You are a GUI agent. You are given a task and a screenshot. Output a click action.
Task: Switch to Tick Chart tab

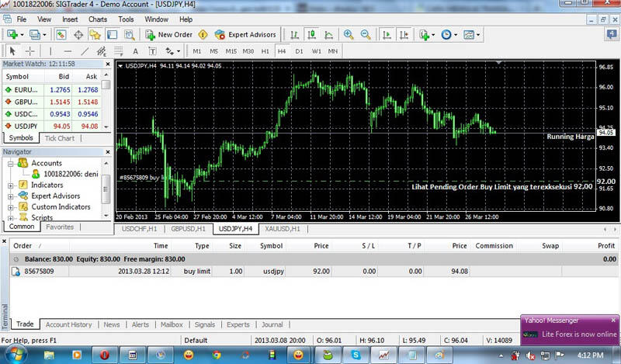click(60, 138)
